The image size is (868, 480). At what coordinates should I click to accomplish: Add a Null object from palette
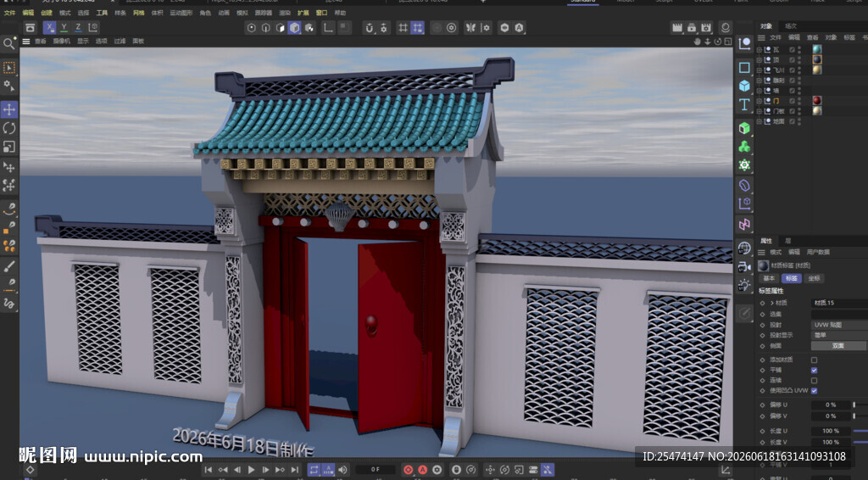point(744,43)
